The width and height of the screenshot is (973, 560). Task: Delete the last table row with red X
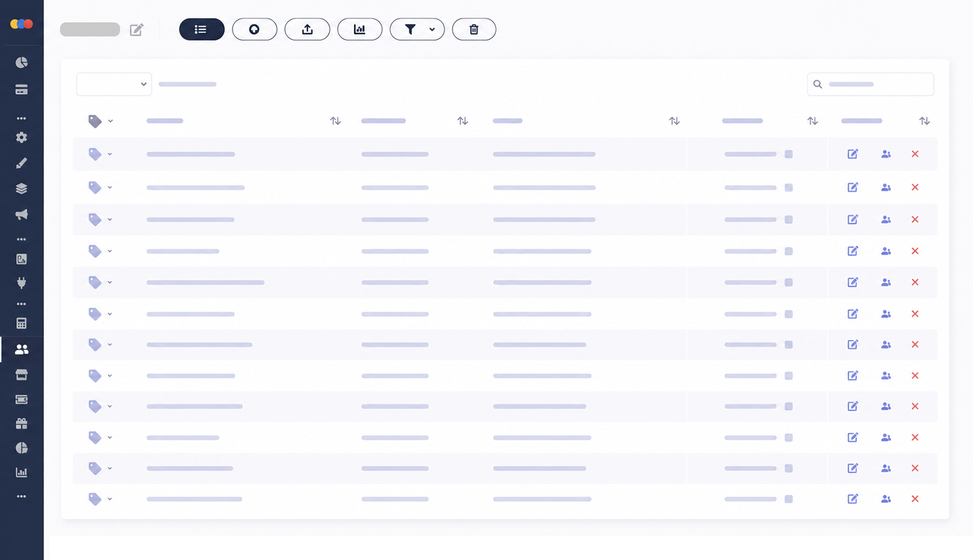click(915, 499)
